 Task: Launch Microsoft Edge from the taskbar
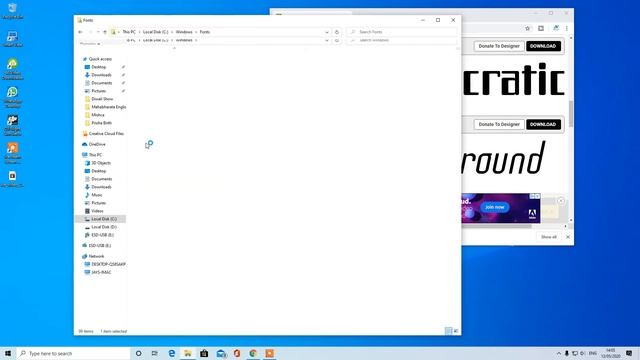click(171, 353)
